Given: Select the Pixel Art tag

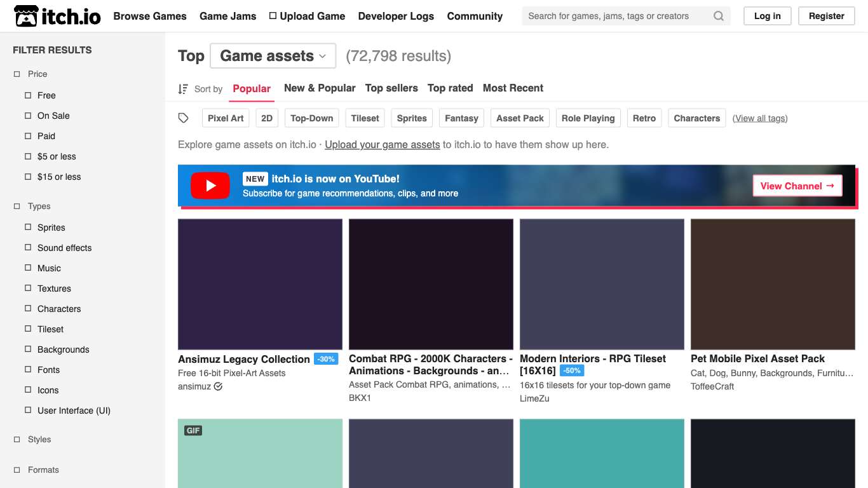Looking at the screenshot, I should (x=226, y=118).
